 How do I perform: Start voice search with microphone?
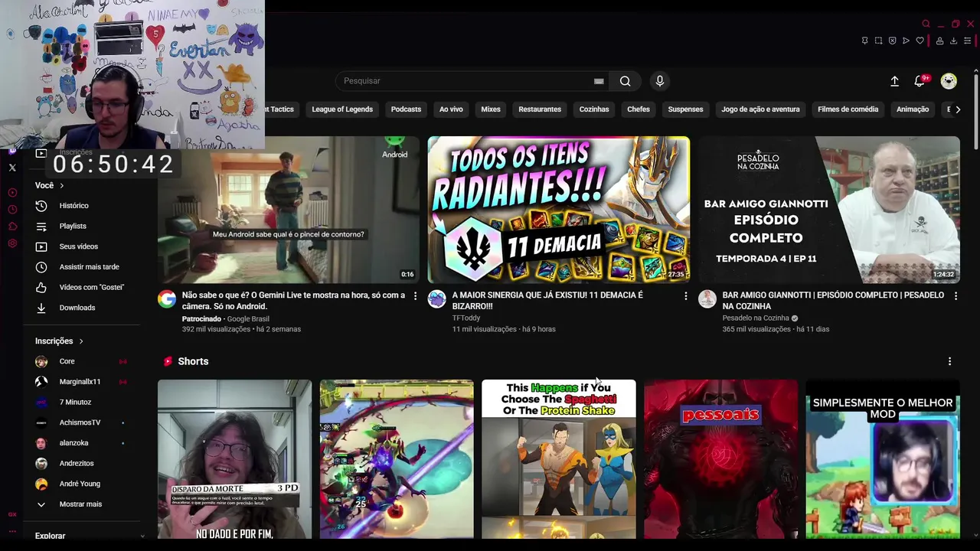coord(660,81)
